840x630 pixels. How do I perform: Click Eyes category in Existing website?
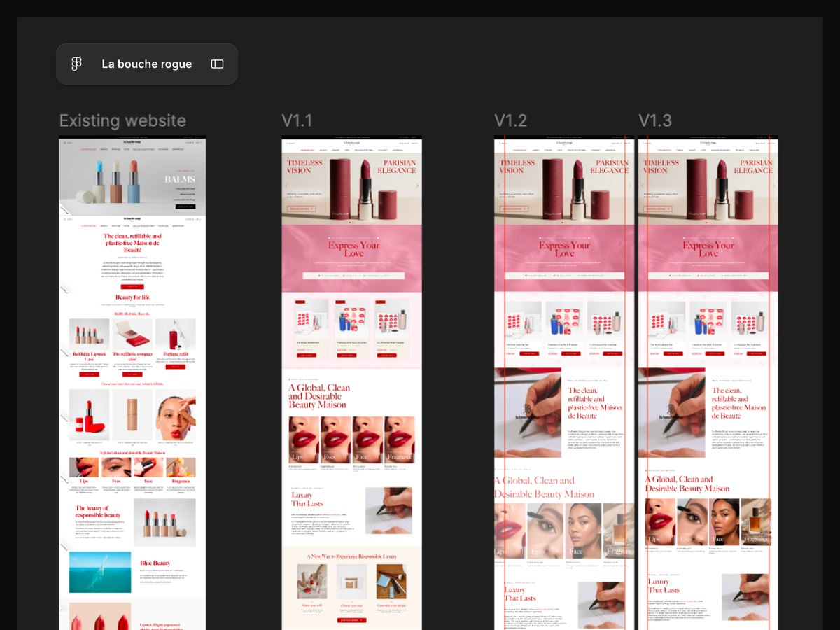point(116,468)
